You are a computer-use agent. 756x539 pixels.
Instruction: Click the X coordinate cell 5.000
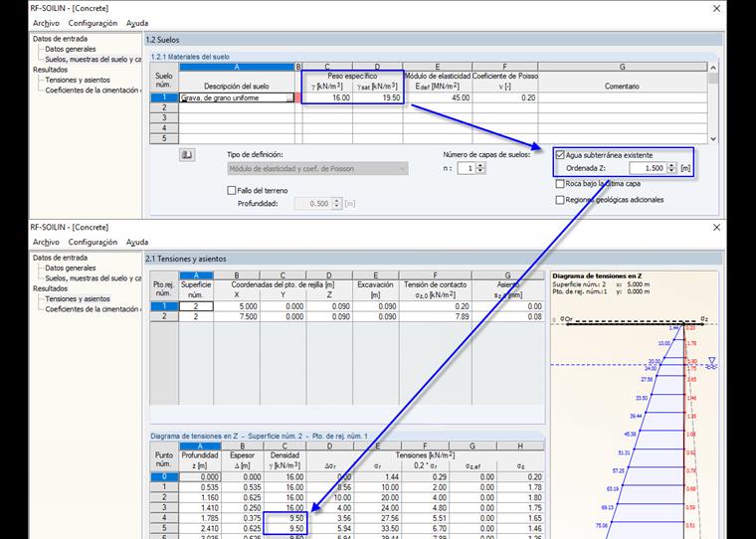coord(237,306)
